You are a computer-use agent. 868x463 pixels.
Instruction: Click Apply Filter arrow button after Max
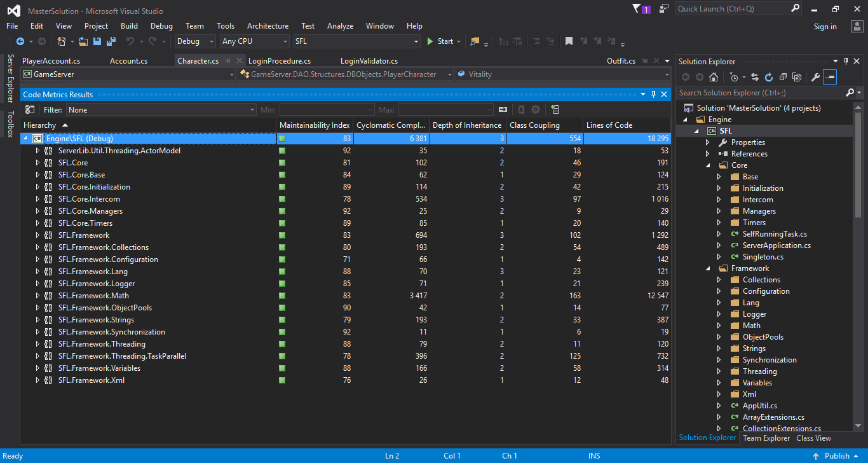503,109
